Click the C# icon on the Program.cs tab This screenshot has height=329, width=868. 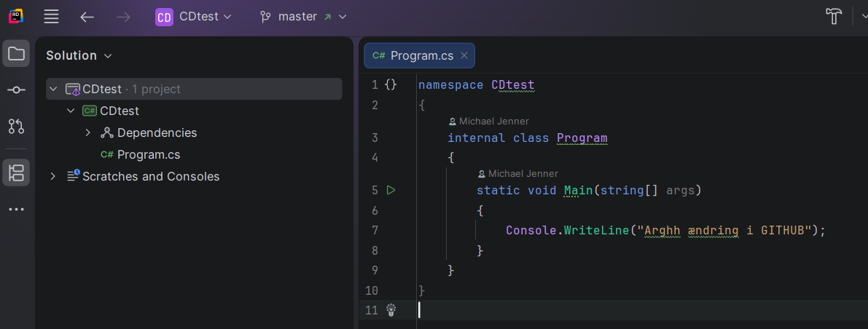tap(379, 55)
